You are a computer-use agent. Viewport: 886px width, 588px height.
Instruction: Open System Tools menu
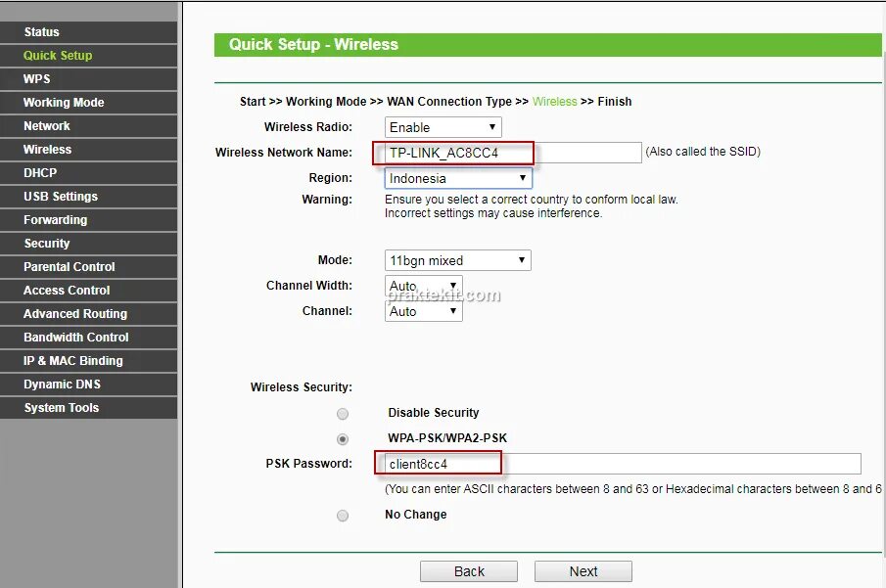tap(88, 407)
